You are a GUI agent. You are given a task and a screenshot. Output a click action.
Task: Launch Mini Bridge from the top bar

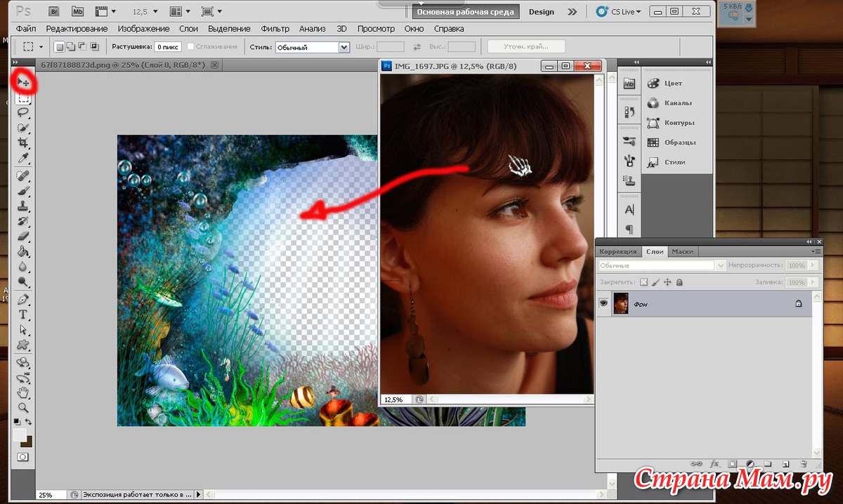tap(77, 11)
